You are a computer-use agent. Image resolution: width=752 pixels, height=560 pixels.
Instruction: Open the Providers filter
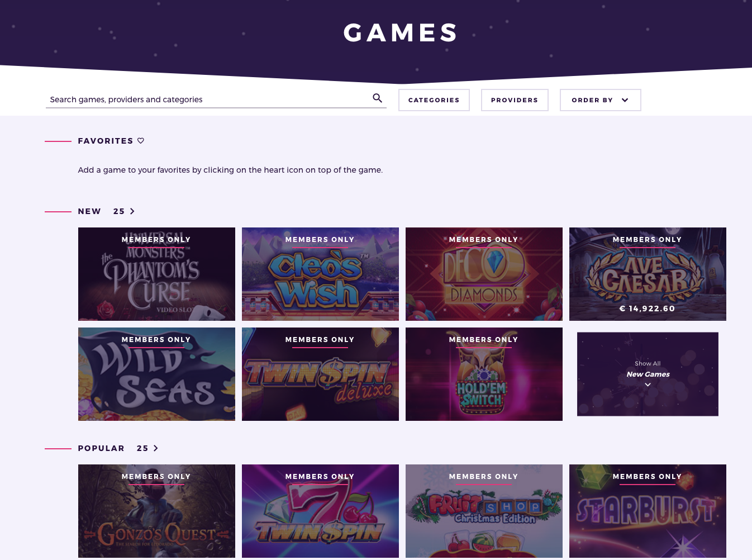(x=515, y=100)
